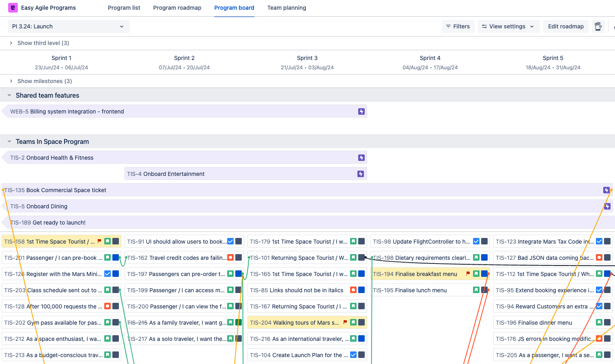
Task: Click the Easy Agile Programs logo icon
Action: click(13, 8)
